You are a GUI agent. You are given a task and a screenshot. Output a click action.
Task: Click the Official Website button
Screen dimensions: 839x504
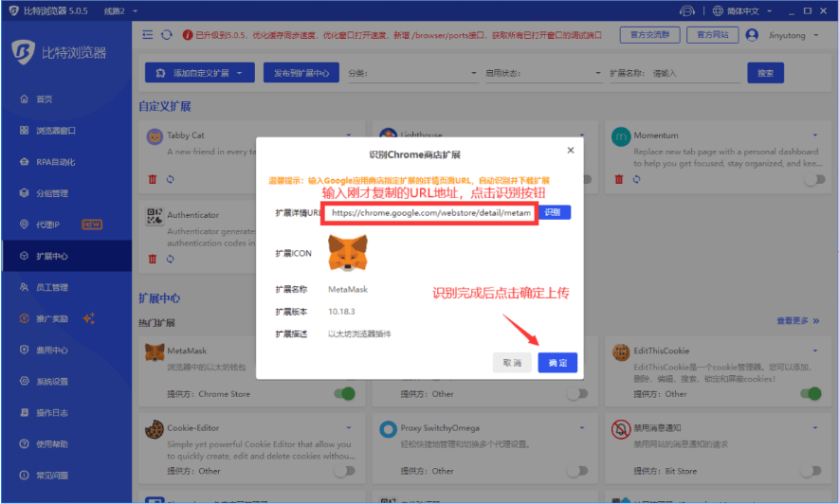pos(712,35)
